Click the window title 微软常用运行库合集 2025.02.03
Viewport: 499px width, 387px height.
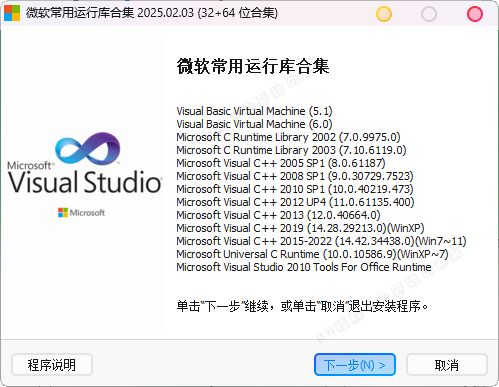[x=152, y=13]
